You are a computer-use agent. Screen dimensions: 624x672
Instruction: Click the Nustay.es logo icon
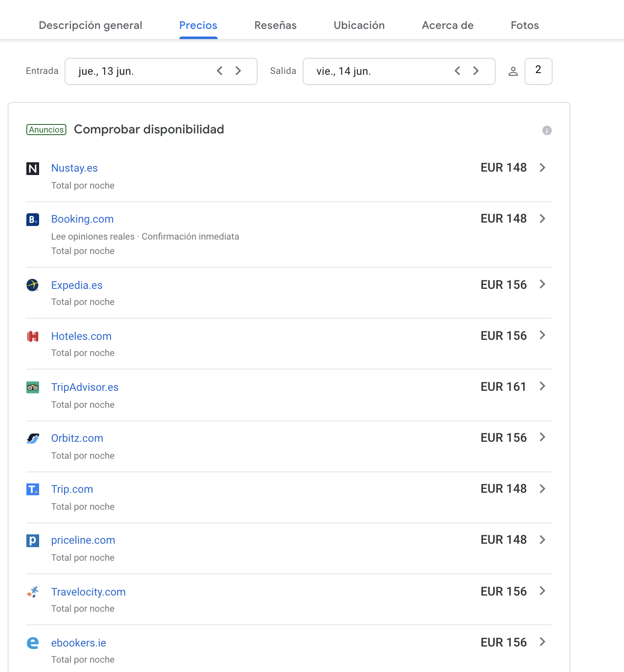point(33,169)
